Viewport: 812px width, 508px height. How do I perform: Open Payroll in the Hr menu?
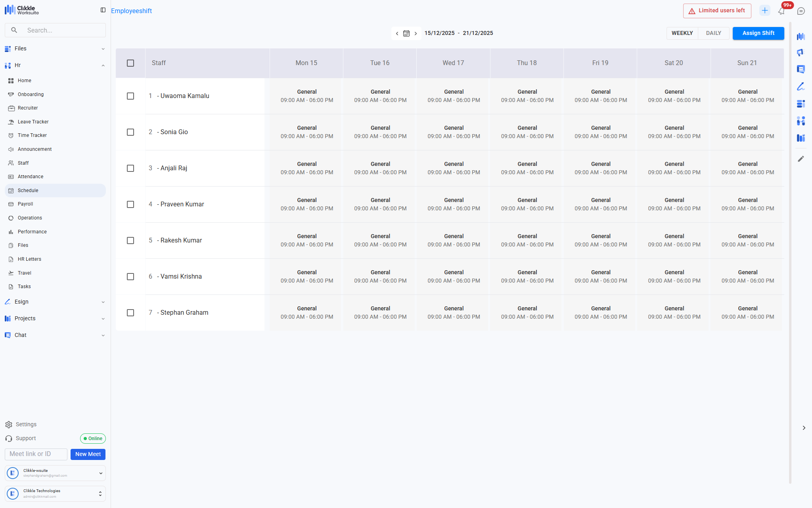click(x=25, y=204)
